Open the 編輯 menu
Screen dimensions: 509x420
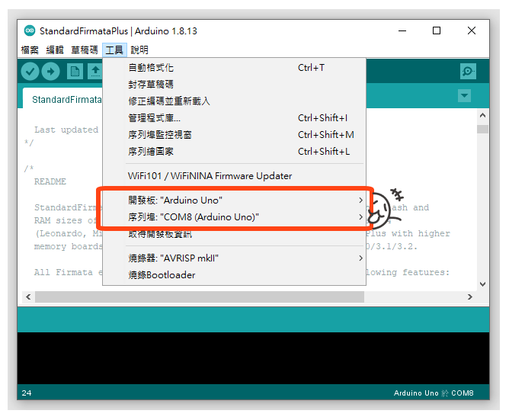(x=55, y=50)
